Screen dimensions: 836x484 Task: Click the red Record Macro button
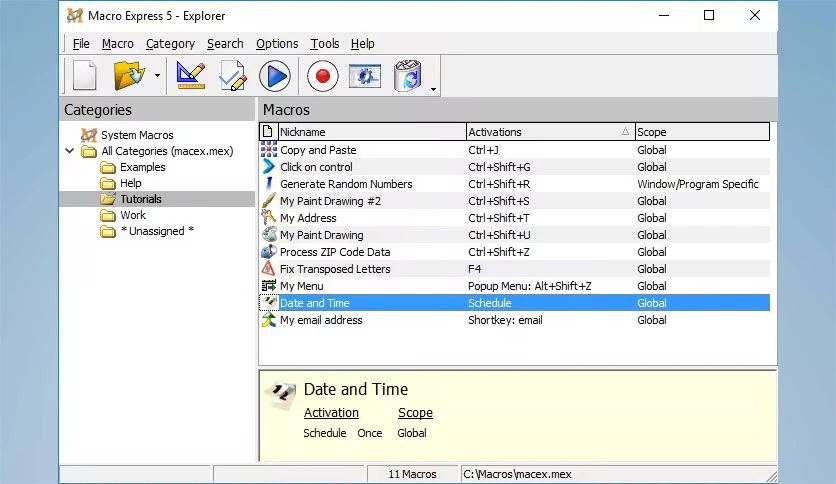tap(323, 76)
